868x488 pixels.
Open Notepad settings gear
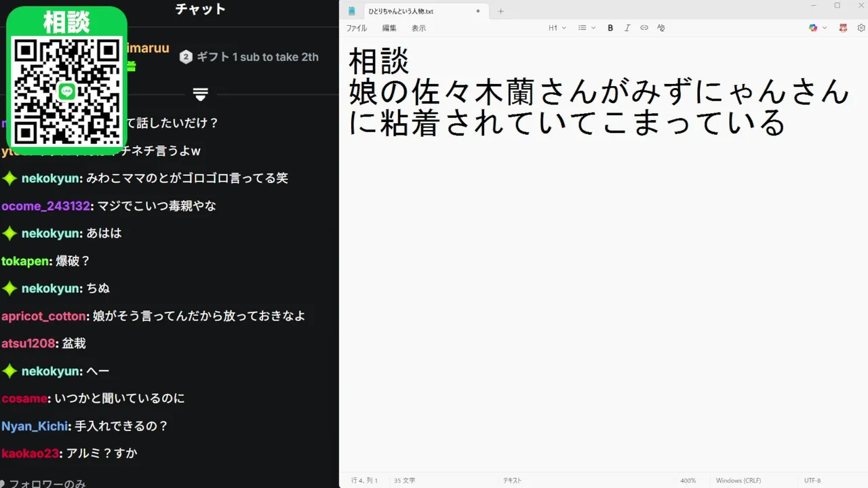click(x=861, y=28)
